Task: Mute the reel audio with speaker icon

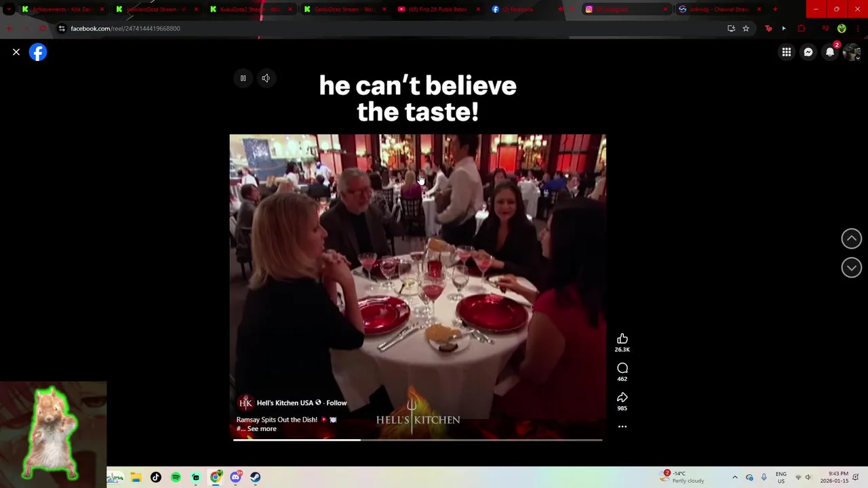Action: [266, 79]
